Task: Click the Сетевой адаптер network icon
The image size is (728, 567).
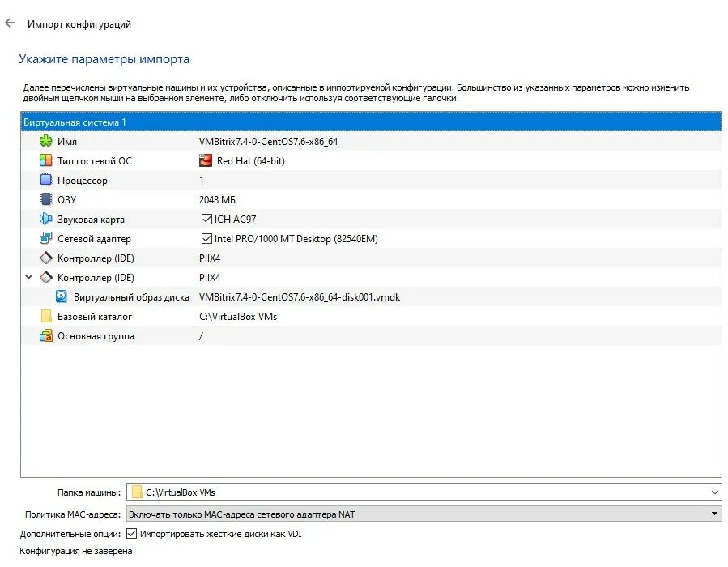Action: (45, 239)
